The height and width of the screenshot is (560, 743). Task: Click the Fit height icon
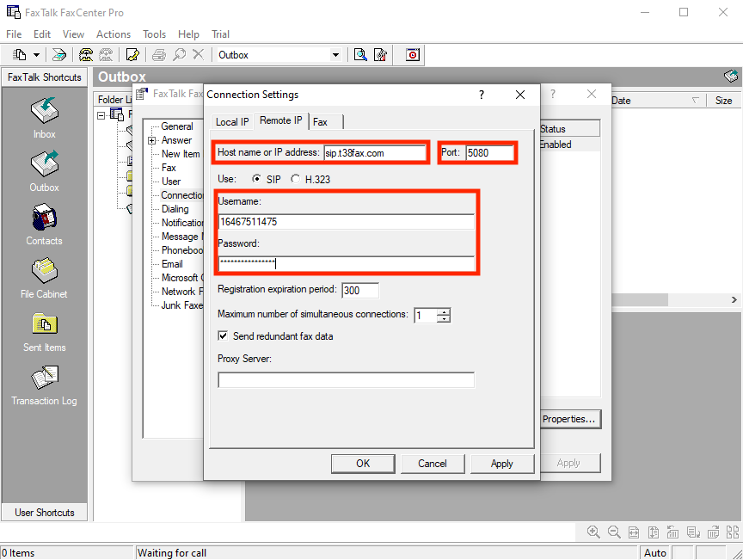click(654, 532)
